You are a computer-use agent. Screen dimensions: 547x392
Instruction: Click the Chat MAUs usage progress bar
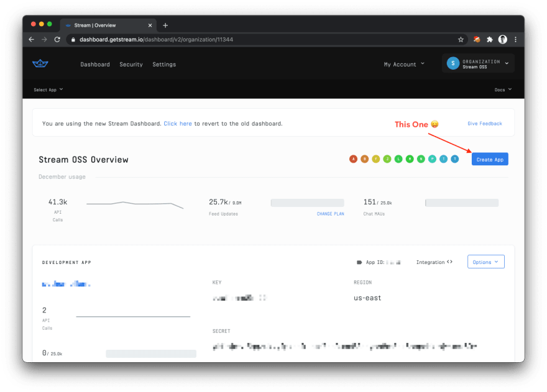point(461,203)
